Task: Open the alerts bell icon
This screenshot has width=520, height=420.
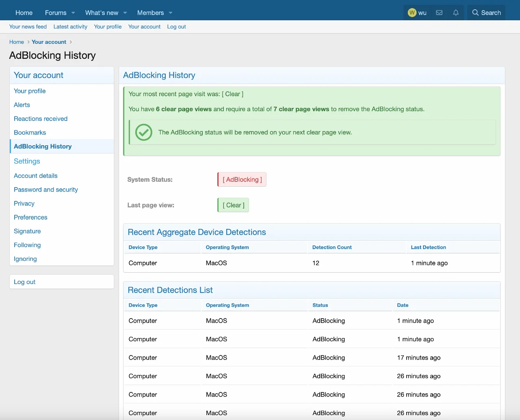Action: point(456,13)
